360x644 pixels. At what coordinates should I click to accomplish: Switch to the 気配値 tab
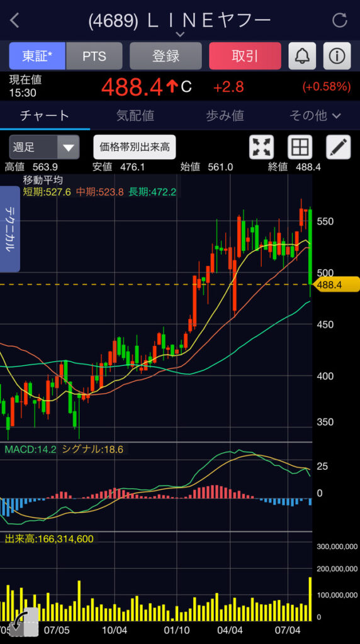[135, 116]
